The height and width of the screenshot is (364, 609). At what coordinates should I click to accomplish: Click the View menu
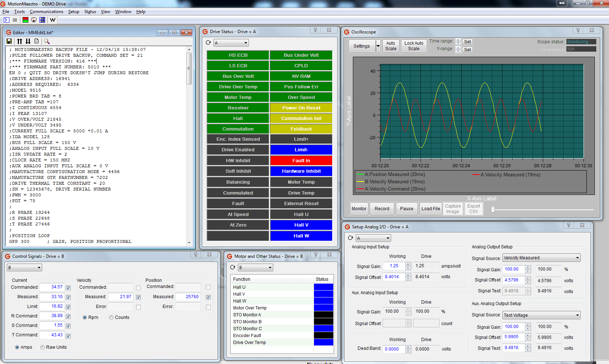106,12
